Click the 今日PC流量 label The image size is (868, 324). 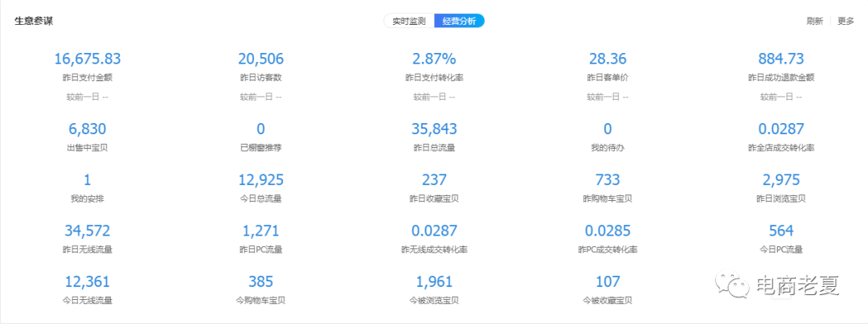[x=781, y=249]
